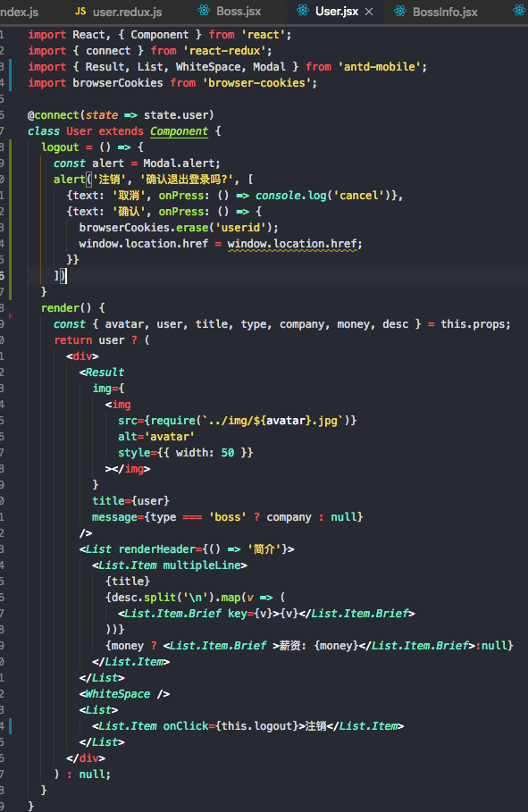Select the User.jsx tab
This screenshot has height=812, width=528.
pyautogui.click(x=336, y=12)
